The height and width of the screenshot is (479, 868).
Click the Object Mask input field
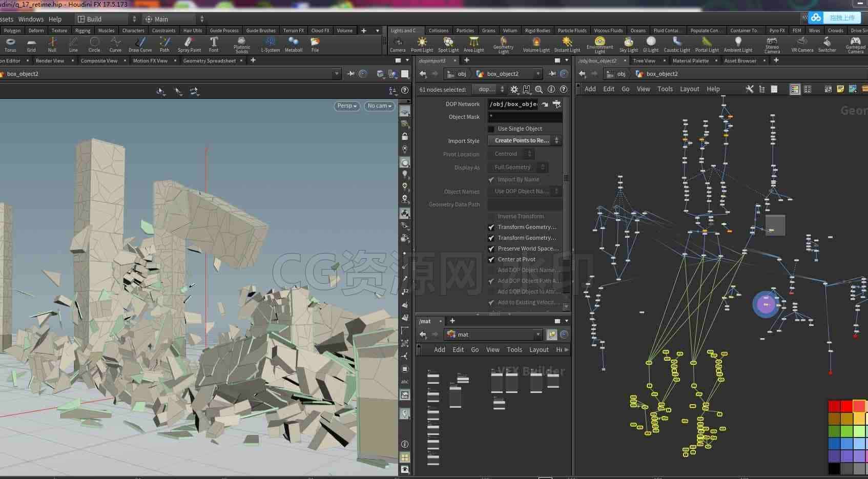click(525, 117)
